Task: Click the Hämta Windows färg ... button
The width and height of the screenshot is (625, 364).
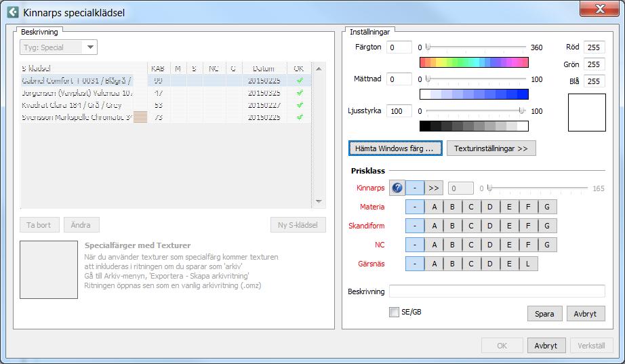Action: coord(395,148)
